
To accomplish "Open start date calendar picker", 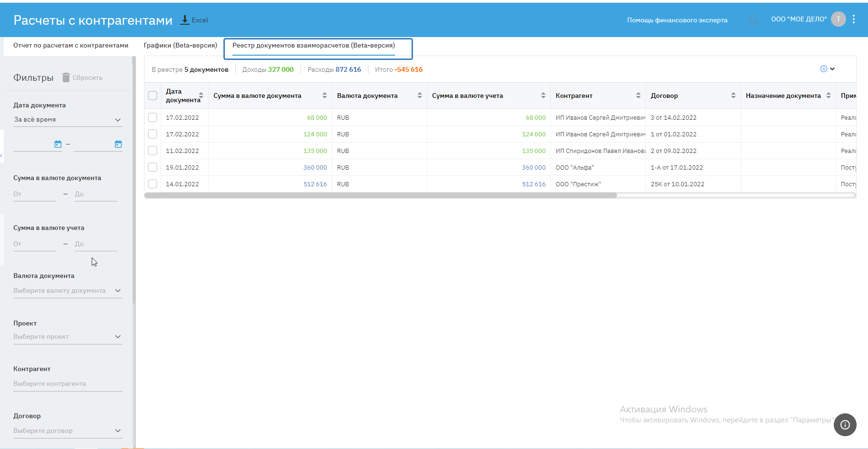I will (58, 144).
